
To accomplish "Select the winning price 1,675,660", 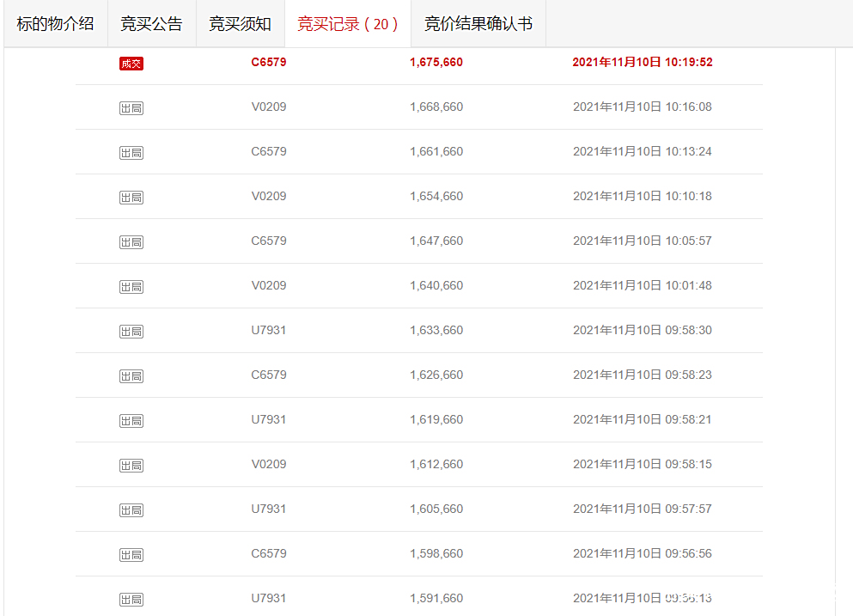I will point(436,62).
